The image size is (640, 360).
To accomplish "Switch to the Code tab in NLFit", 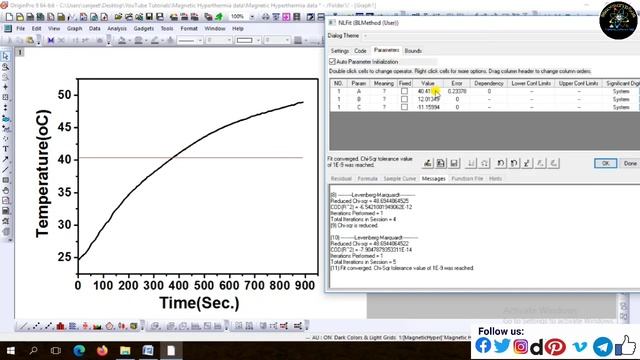I will tap(360, 51).
